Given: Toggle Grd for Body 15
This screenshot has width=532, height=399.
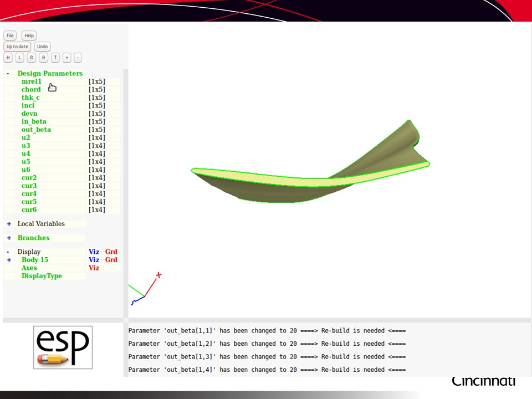Looking at the screenshot, I should (111, 260).
